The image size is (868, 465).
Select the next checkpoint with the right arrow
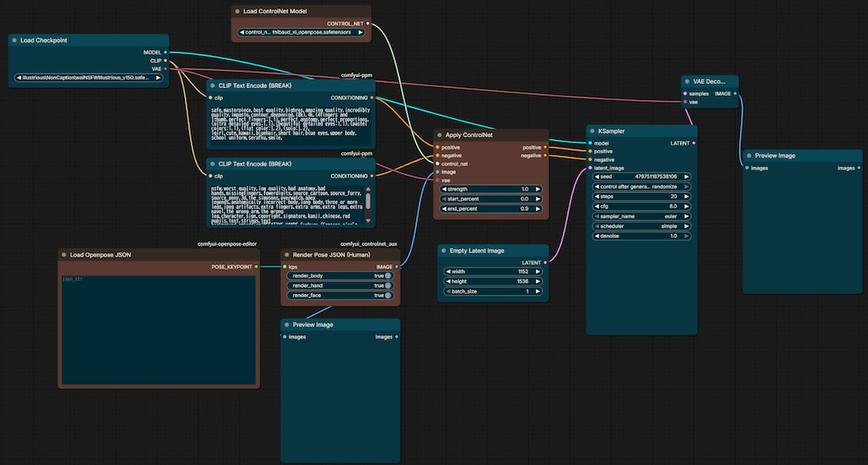pyautogui.click(x=159, y=78)
